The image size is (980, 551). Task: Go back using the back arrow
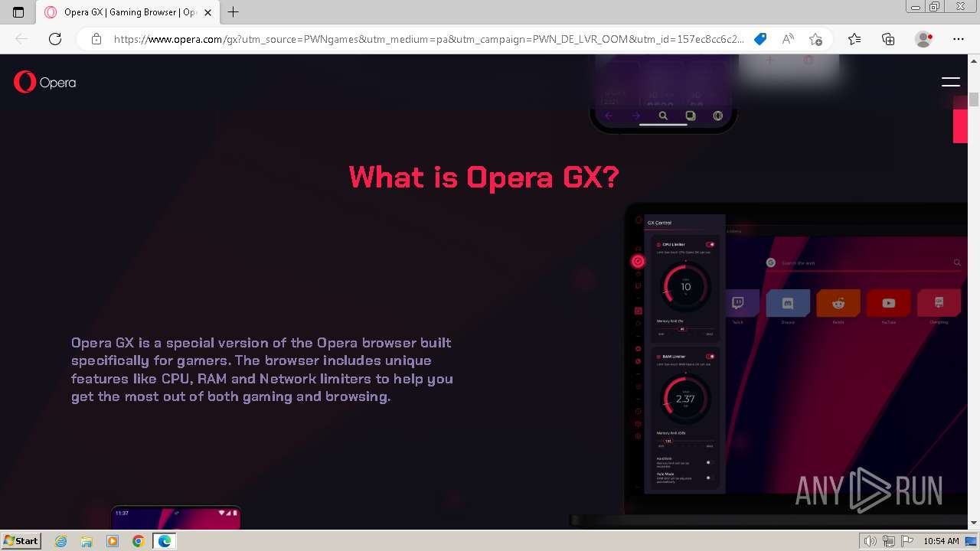[21, 39]
